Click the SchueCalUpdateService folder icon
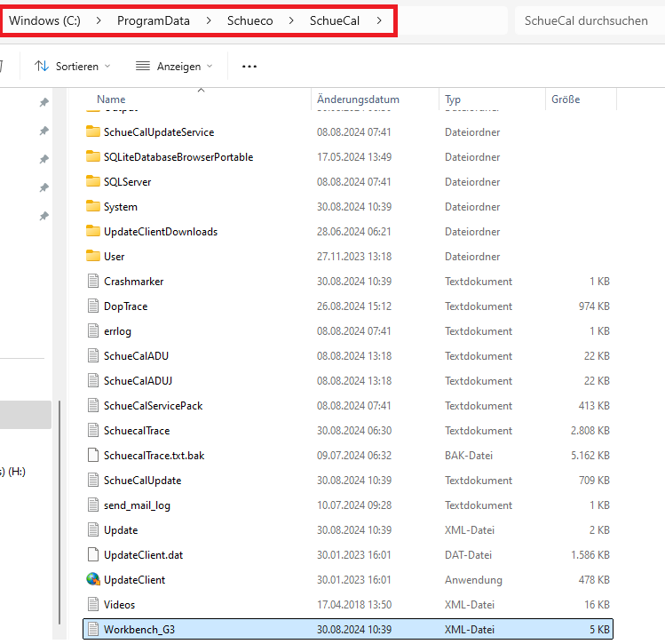The height and width of the screenshot is (644, 665). 93,132
